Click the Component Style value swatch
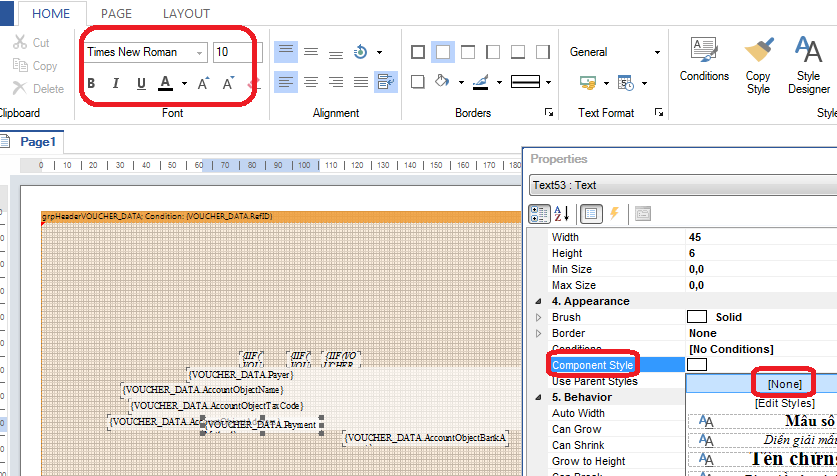Screen dimensions: 837x476 click(x=697, y=365)
